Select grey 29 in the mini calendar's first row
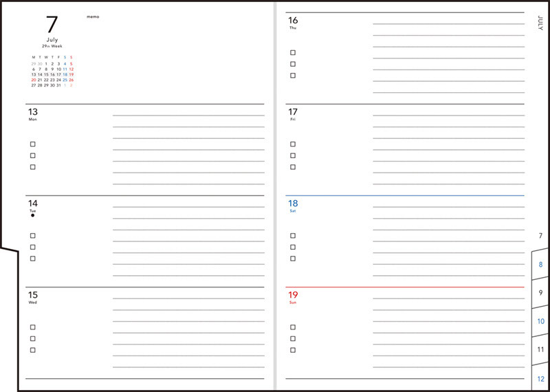Screen dimensions: 550x392 pos(34,64)
